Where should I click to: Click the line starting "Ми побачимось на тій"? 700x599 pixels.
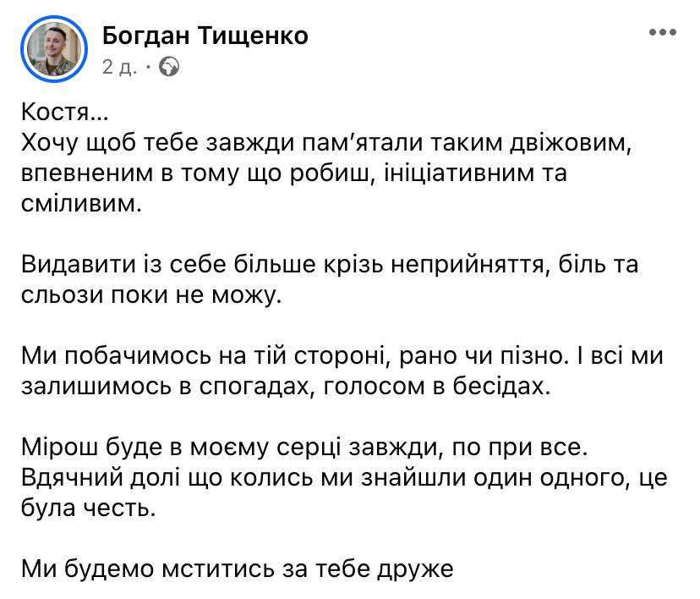click(x=341, y=357)
